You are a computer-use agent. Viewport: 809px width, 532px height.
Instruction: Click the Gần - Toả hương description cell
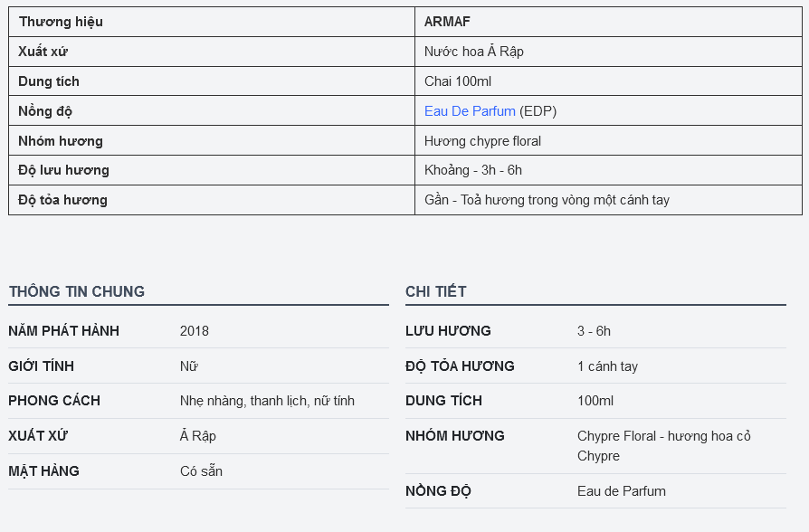click(x=608, y=200)
